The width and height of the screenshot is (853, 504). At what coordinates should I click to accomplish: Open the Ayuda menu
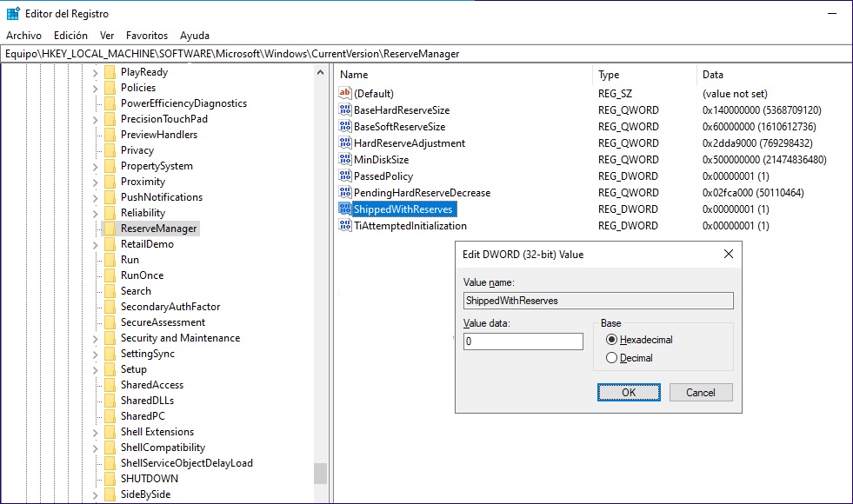tap(195, 36)
